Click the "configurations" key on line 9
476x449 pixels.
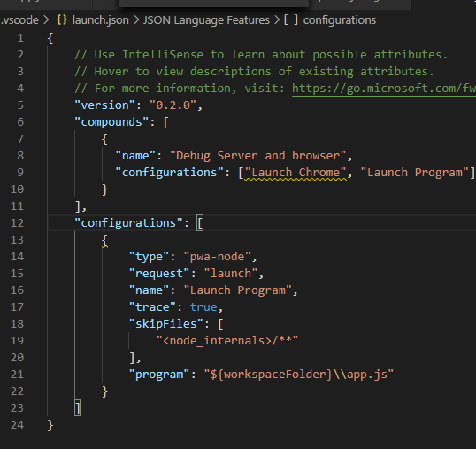click(169, 173)
